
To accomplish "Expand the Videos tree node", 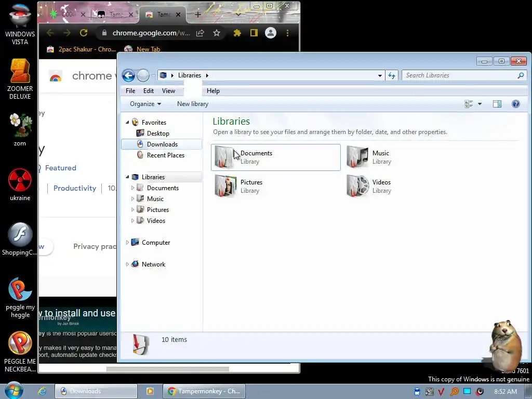I will pos(132,220).
